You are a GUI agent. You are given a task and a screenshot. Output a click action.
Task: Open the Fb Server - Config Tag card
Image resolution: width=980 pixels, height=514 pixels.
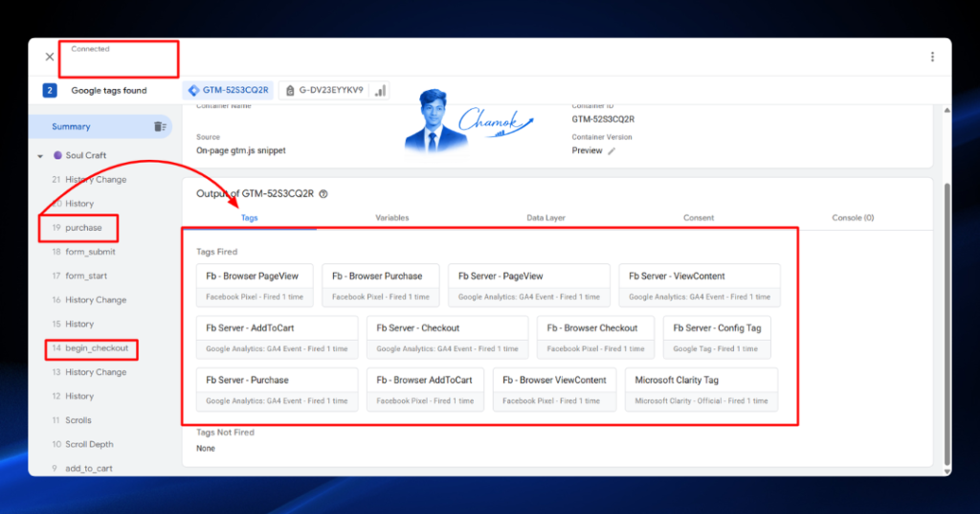pyautogui.click(x=717, y=337)
